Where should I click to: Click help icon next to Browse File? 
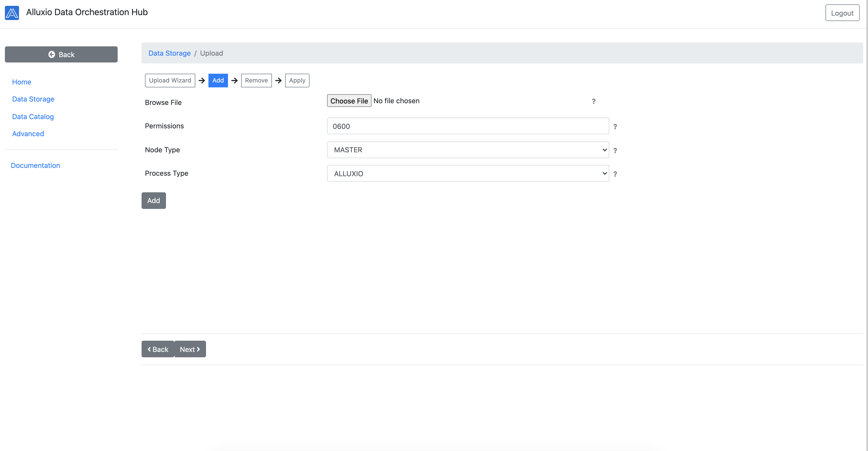593,101
